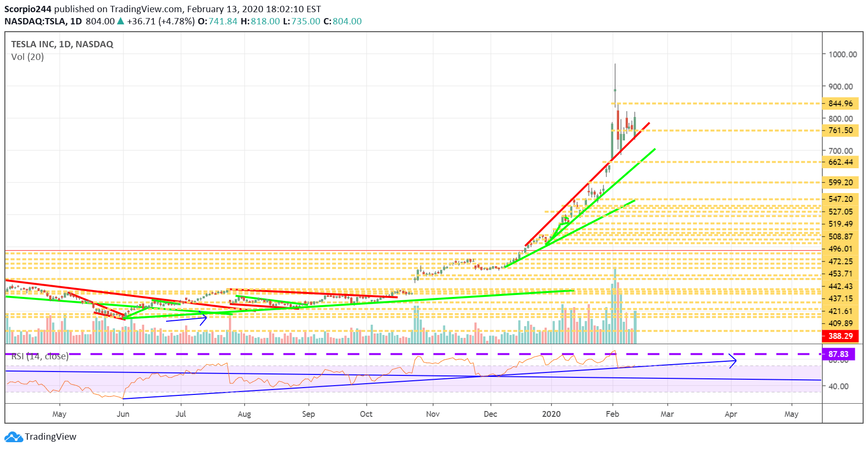Click the 662.44 price level label
This screenshot has height=450, width=868.
840,162
